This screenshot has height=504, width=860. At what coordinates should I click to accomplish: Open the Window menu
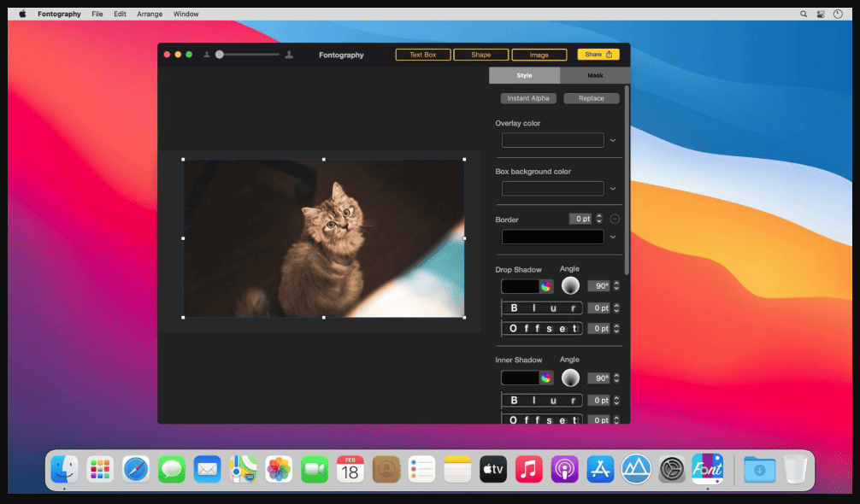tap(186, 15)
